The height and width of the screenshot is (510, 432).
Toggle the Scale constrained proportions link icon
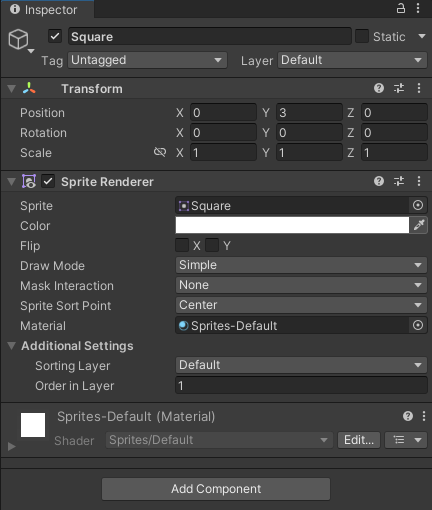click(x=160, y=152)
